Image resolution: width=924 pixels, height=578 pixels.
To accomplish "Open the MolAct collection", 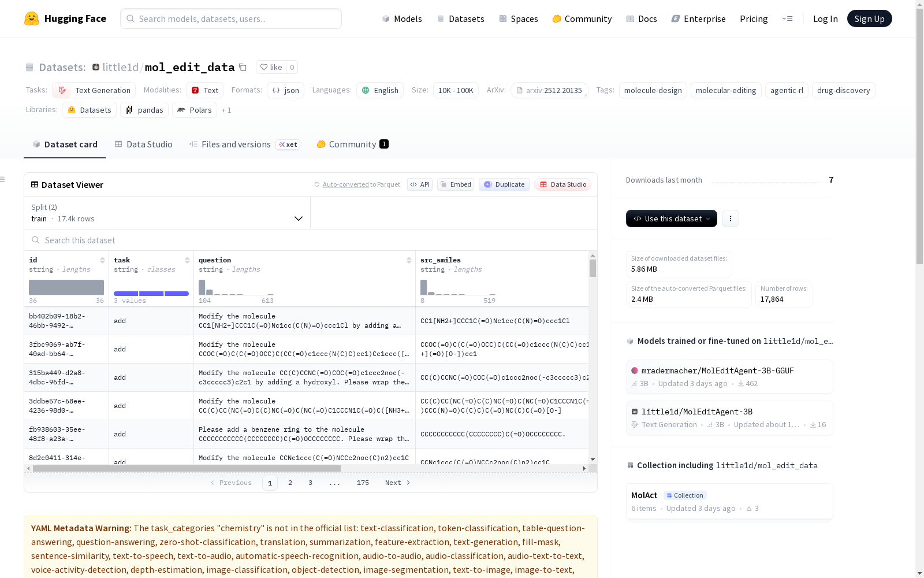I will tap(729, 502).
